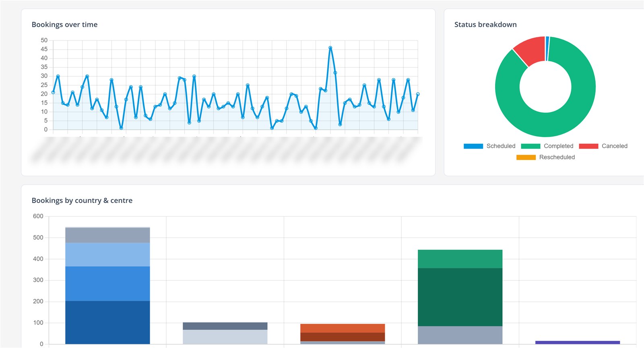Click the thin blue Scheduled donut slice
The width and height of the screenshot is (644, 348).
point(547,48)
